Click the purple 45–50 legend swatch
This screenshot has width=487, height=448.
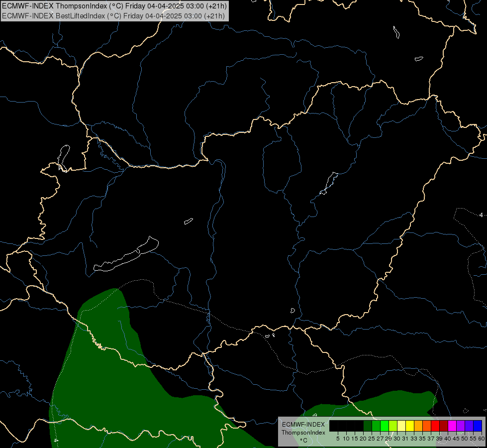(461, 426)
